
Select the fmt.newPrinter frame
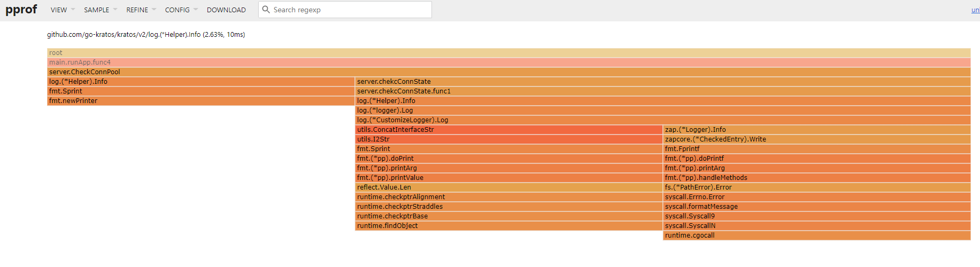[200, 101]
